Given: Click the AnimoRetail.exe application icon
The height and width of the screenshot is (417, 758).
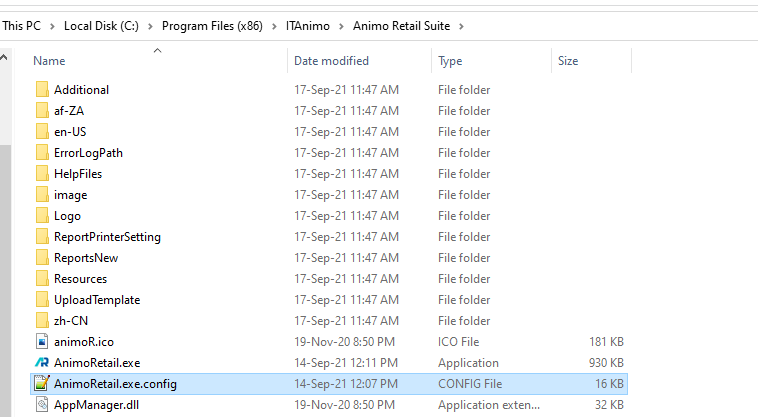Looking at the screenshot, I should pos(42,363).
